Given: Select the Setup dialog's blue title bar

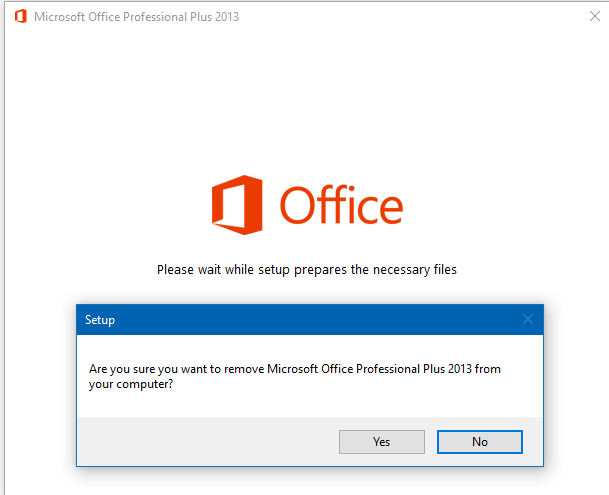Looking at the screenshot, I should click(x=310, y=319).
